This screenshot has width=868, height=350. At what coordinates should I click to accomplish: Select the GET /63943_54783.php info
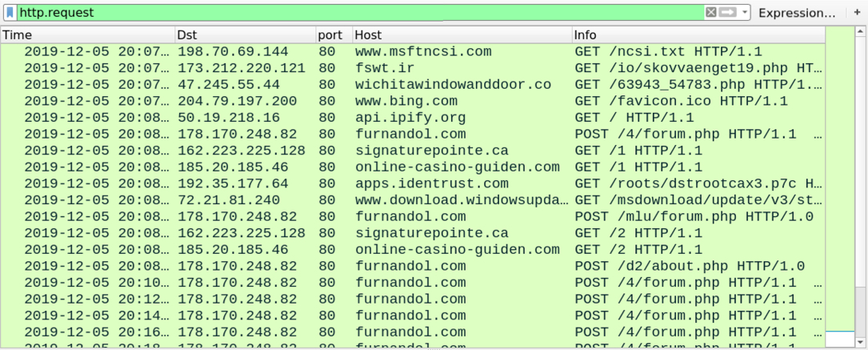tap(698, 85)
